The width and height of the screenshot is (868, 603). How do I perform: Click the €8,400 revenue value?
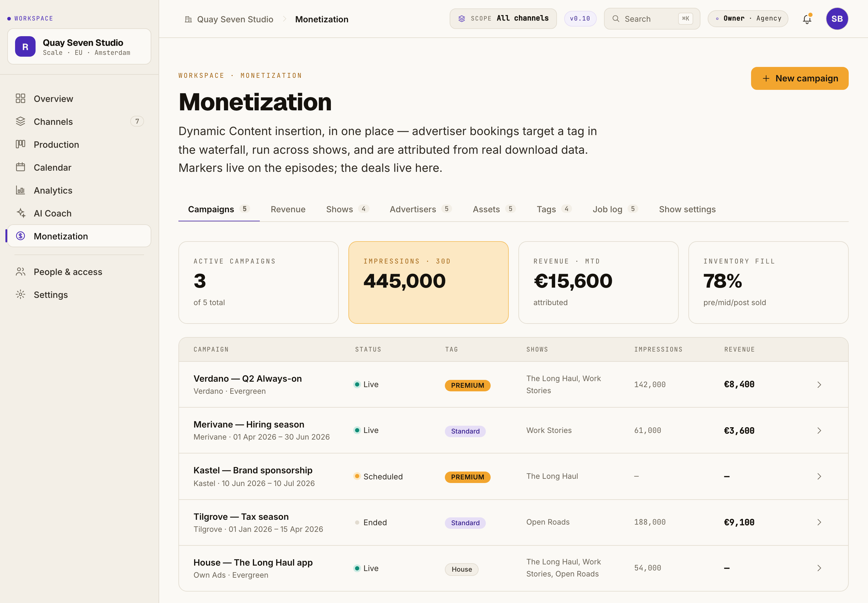coord(739,385)
